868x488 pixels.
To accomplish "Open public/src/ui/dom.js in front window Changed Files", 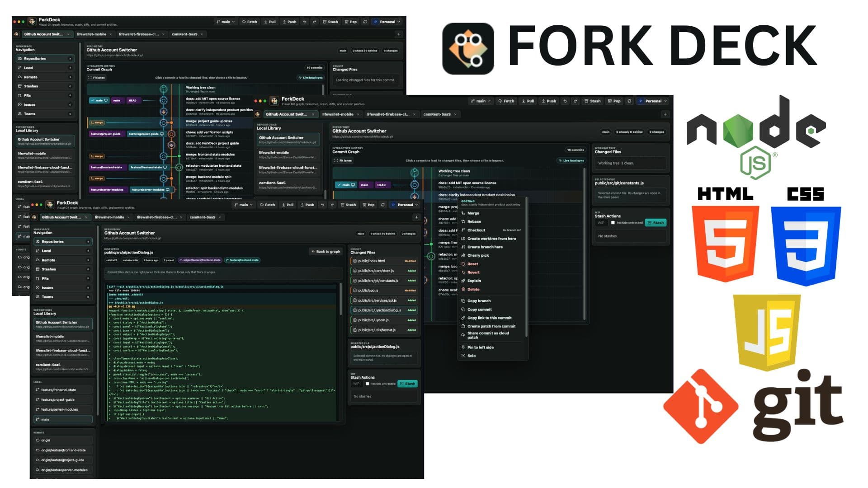I will (x=384, y=320).
